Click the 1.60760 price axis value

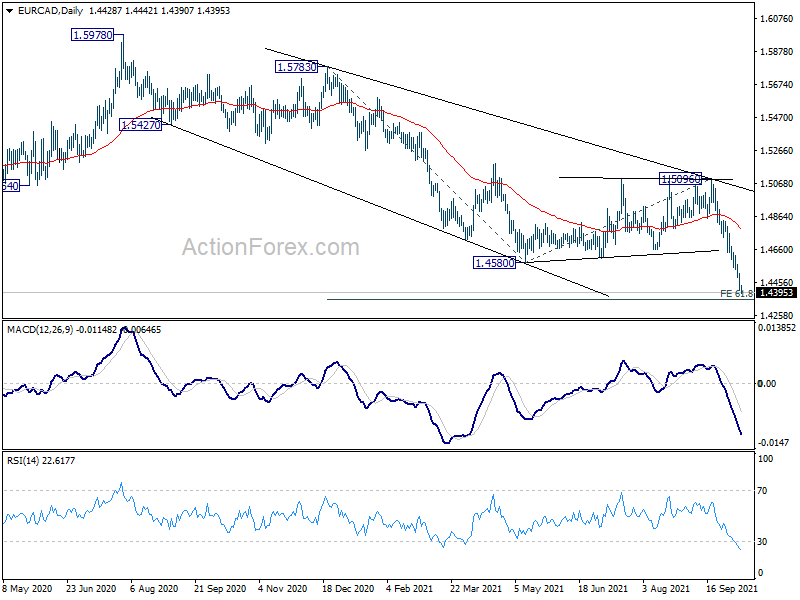pyautogui.click(x=777, y=18)
